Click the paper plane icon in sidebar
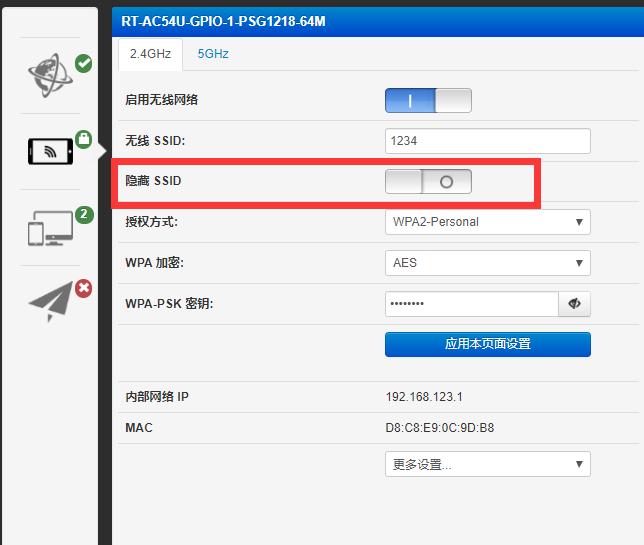 click(x=50, y=301)
